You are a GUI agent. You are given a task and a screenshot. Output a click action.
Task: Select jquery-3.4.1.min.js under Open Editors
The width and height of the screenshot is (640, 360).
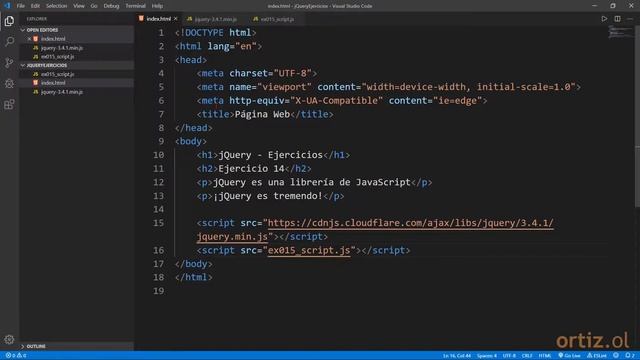tap(62, 48)
